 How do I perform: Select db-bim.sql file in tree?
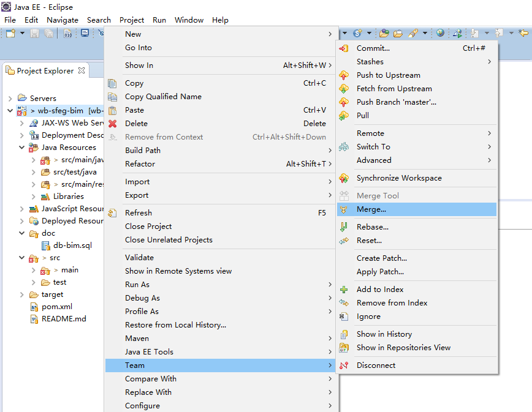pos(72,245)
